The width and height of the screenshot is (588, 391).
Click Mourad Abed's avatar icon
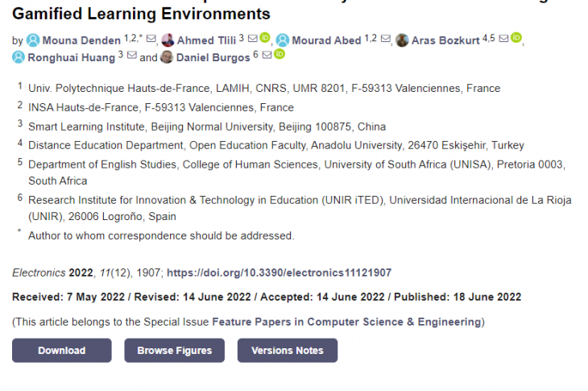tap(283, 40)
